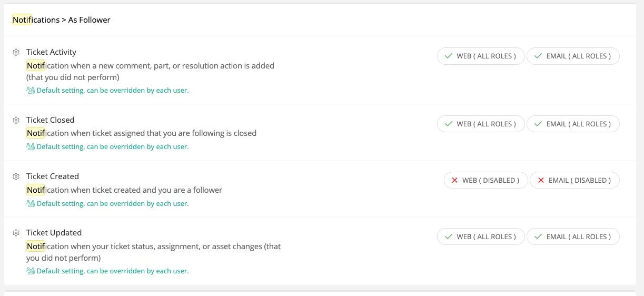644x296 pixels.
Task: Click the gear icon beside Ticket Closed
Action: (x=16, y=120)
